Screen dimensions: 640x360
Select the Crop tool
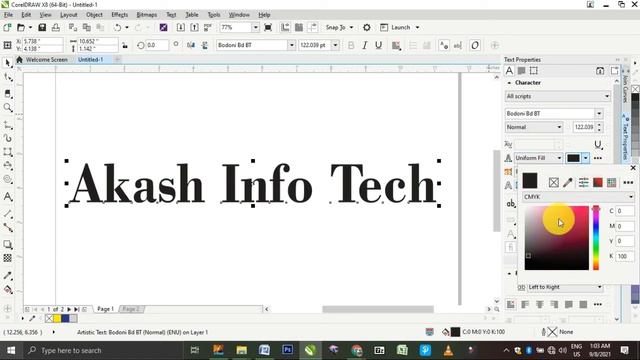click(x=8, y=93)
